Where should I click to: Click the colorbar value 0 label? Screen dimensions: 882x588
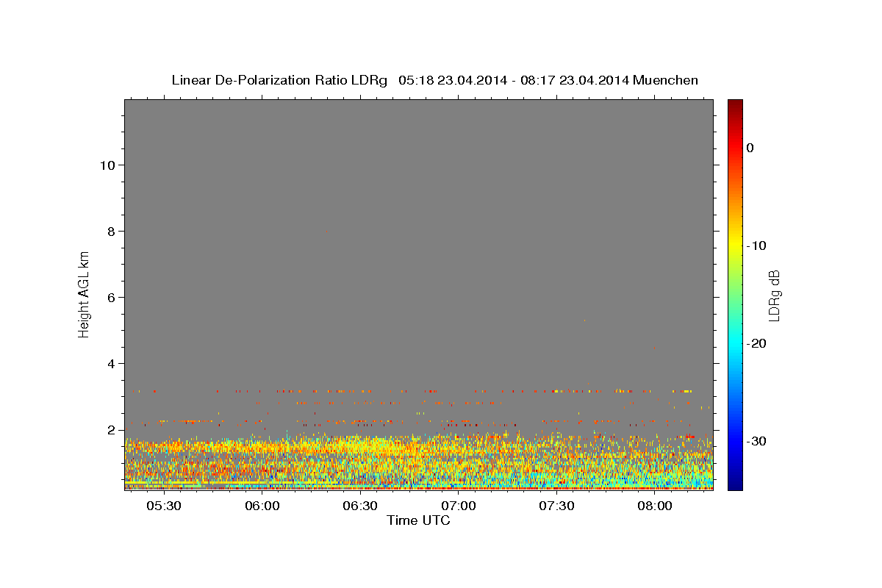pos(750,148)
